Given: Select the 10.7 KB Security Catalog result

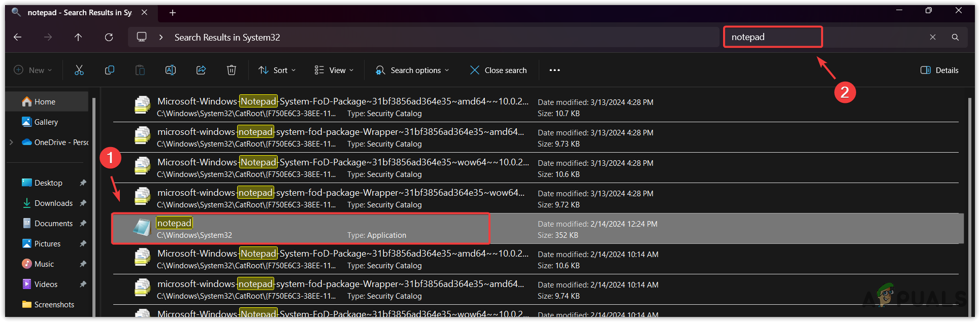Looking at the screenshot, I should (x=536, y=107).
